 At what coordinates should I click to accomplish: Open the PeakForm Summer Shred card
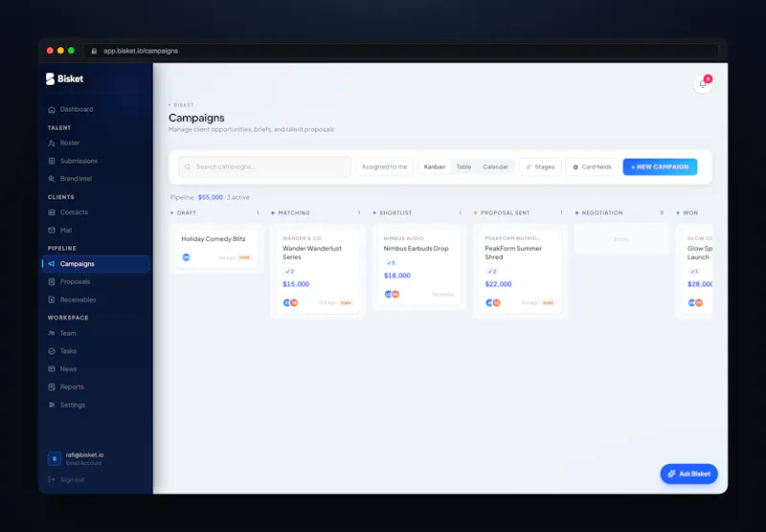(x=520, y=271)
